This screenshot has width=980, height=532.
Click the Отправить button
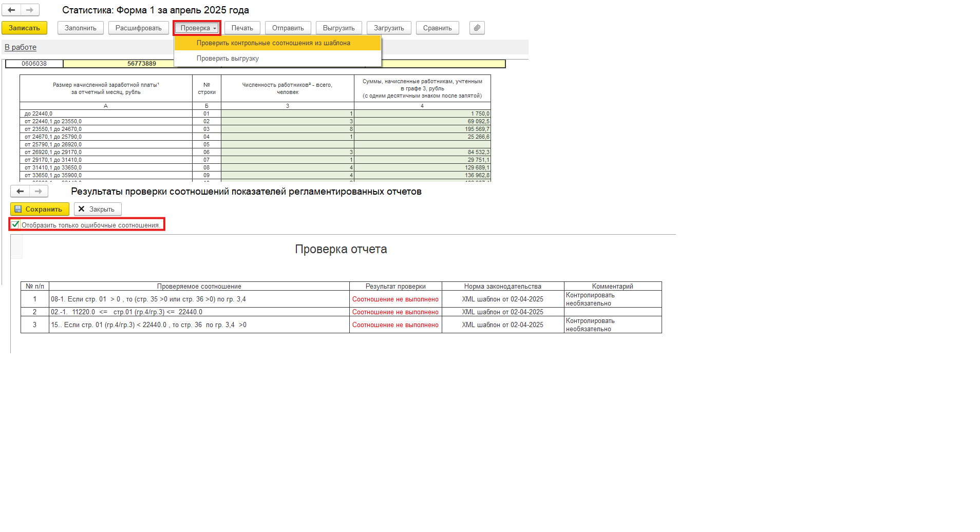click(288, 28)
